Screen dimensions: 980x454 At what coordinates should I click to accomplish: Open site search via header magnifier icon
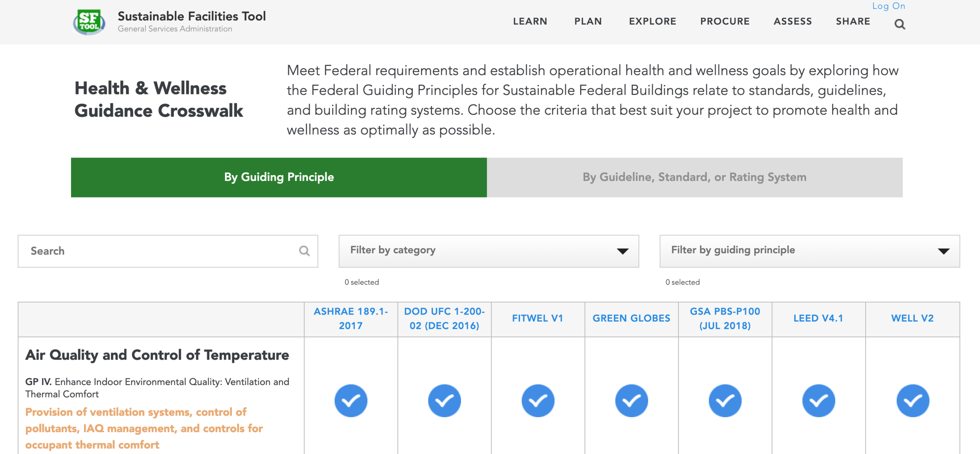(900, 24)
